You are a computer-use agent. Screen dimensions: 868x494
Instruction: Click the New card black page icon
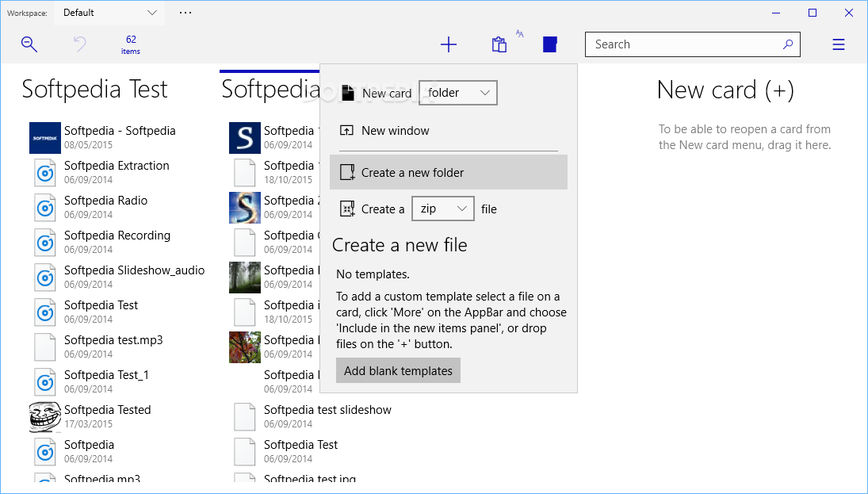[348, 93]
